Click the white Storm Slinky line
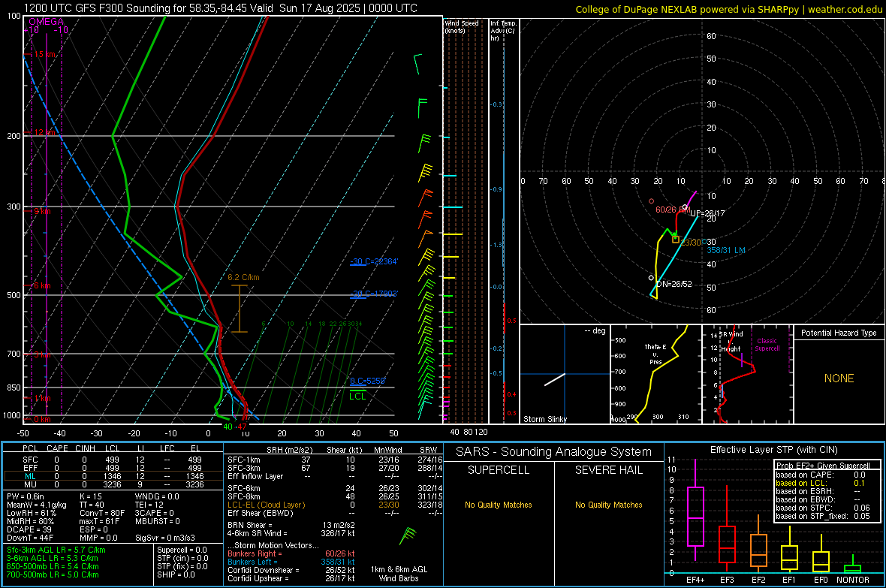This screenshot has width=886, height=588. (555, 379)
